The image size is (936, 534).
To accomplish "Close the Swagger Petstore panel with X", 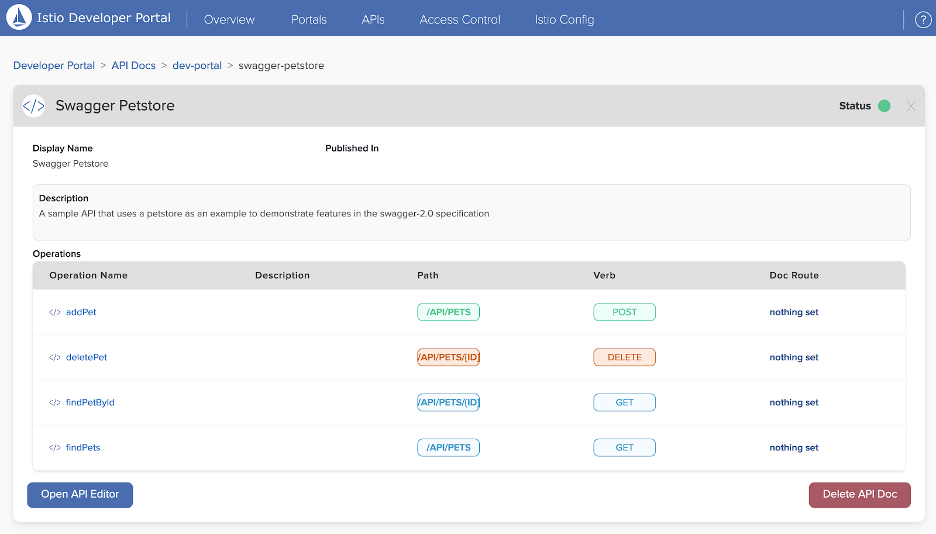I will click(x=910, y=106).
